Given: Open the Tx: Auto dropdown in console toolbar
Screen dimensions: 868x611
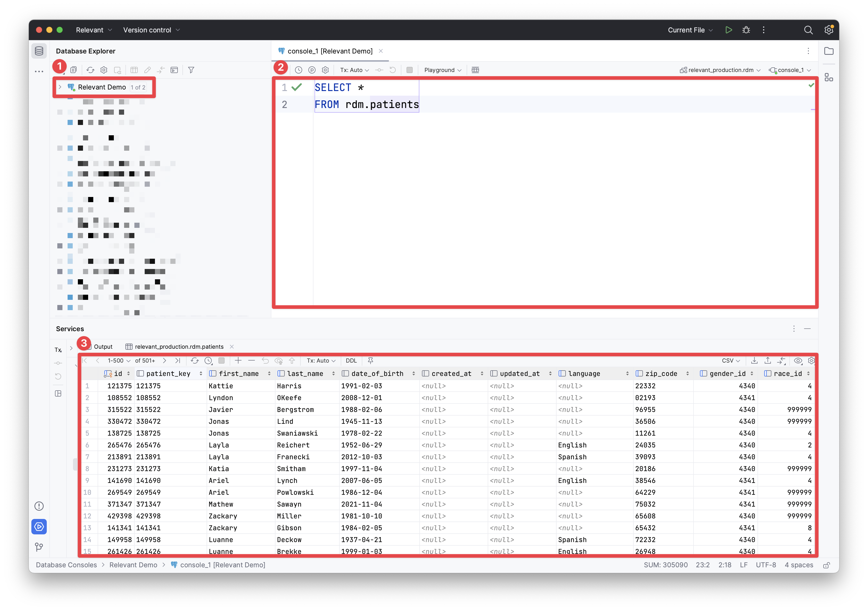Looking at the screenshot, I should tap(354, 70).
